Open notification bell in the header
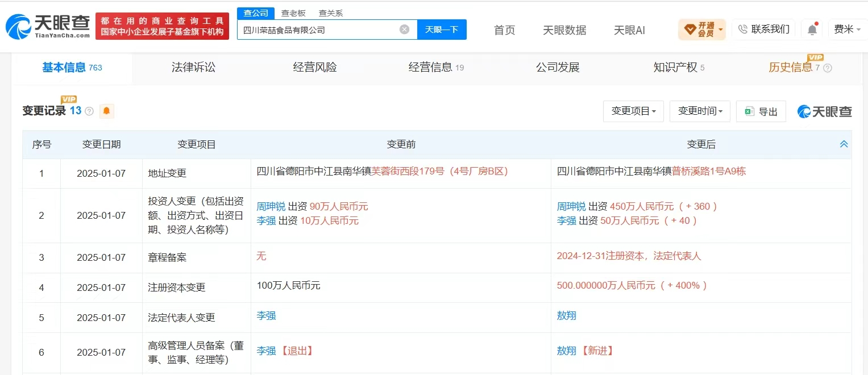The width and height of the screenshot is (868, 375). tap(812, 30)
